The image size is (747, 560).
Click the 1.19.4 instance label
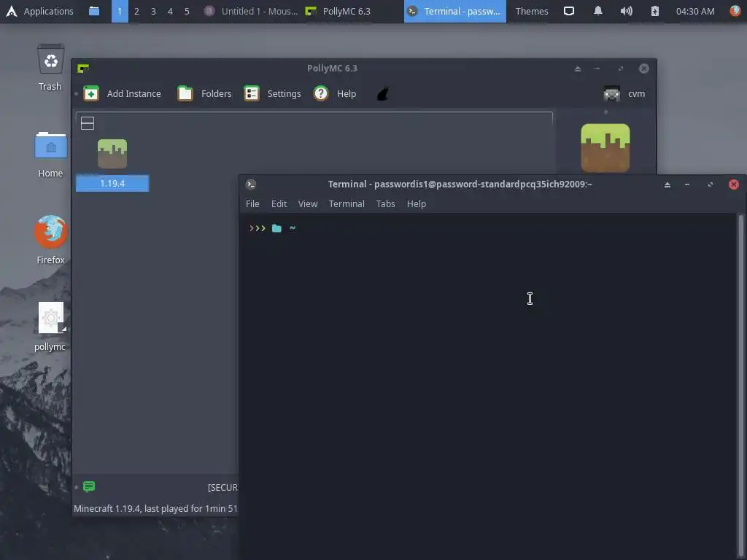(x=112, y=183)
